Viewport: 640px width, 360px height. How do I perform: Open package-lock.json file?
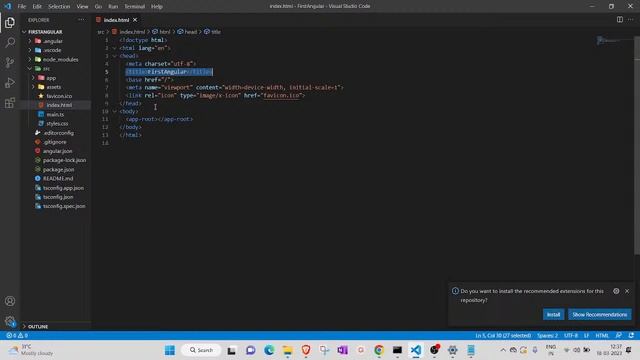(x=64, y=160)
